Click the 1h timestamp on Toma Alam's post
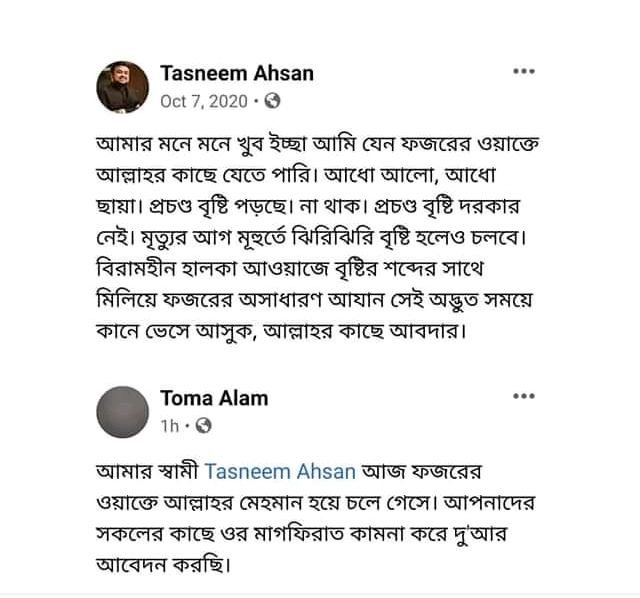The height and width of the screenshot is (598, 640). 170,426
